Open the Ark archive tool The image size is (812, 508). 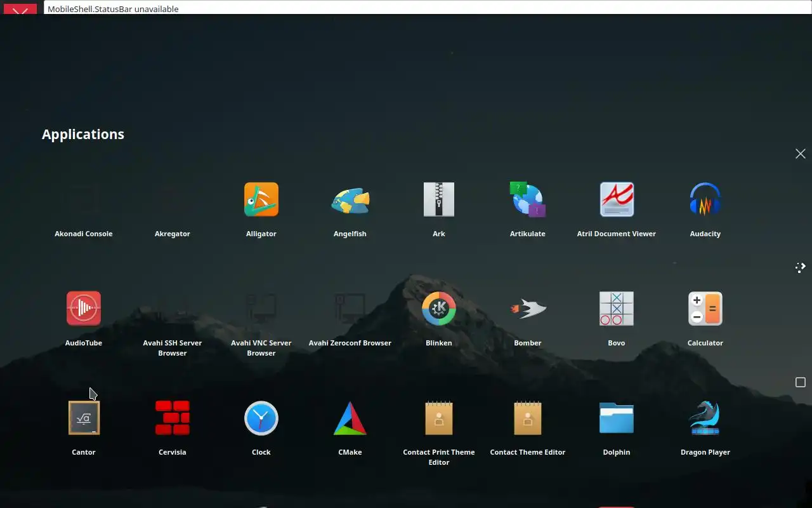439,199
